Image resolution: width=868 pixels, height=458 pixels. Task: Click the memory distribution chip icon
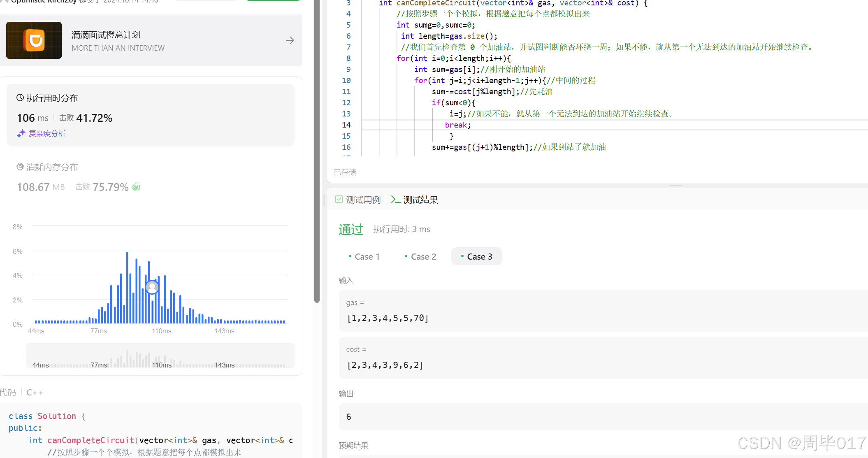(20, 167)
